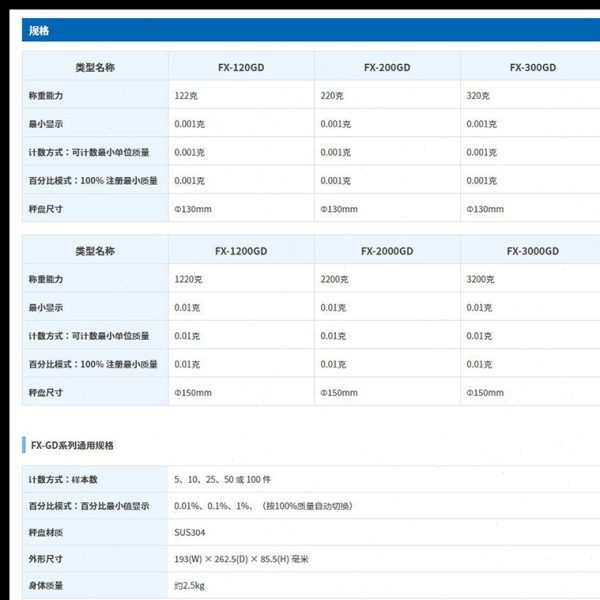Image resolution: width=600 pixels, height=600 pixels.
Task: Select the FX-200GD column header
Action: pos(387,67)
